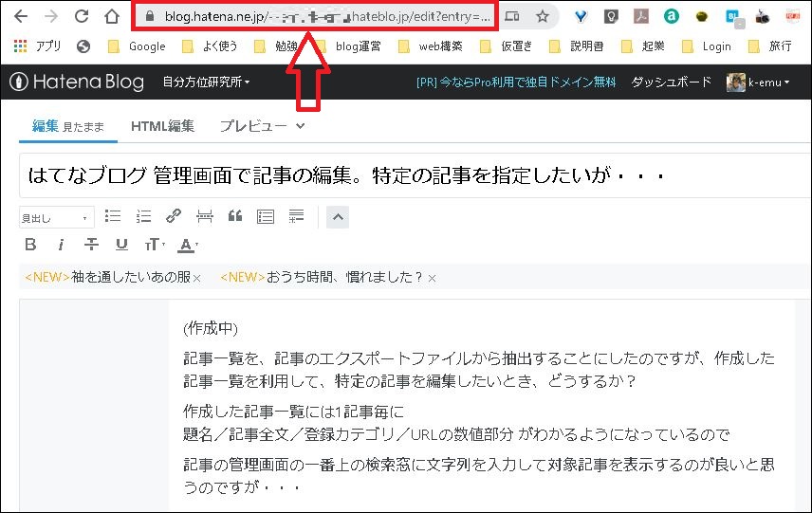
Task: Open the 袖を通したいあの服 NEW topic
Action: [108, 278]
